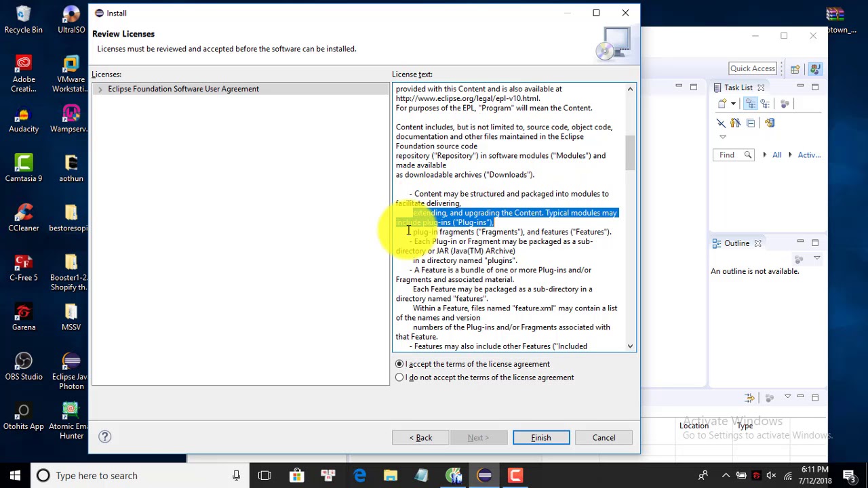Click inside Quick Access field in Eclipse
868x488 pixels.
pos(753,68)
